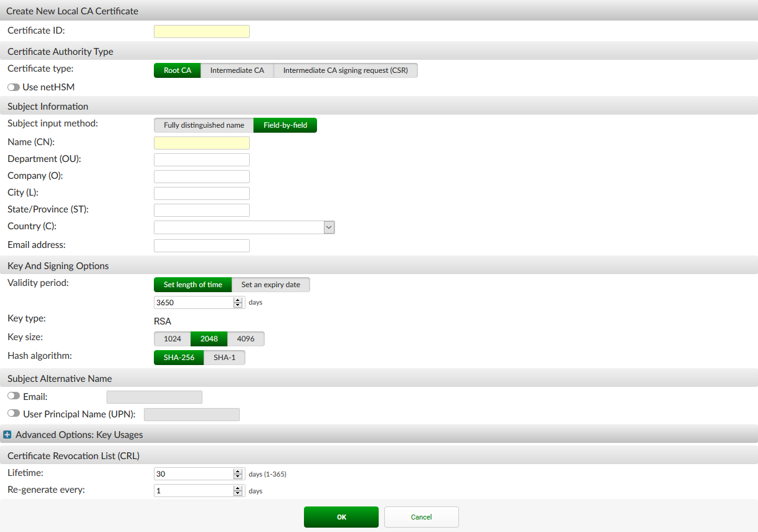This screenshot has height=532, width=758.
Task: Click the State/Province (ST) input
Action: tap(202, 210)
